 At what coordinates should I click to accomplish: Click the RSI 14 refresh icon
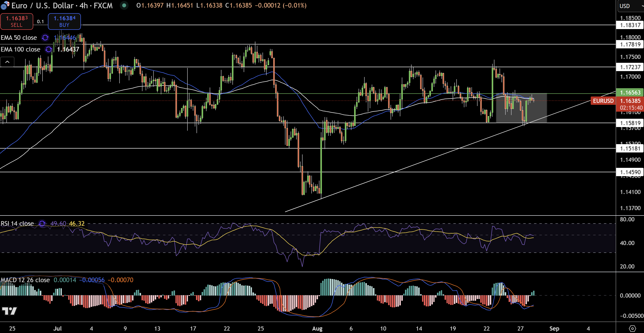(42, 223)
